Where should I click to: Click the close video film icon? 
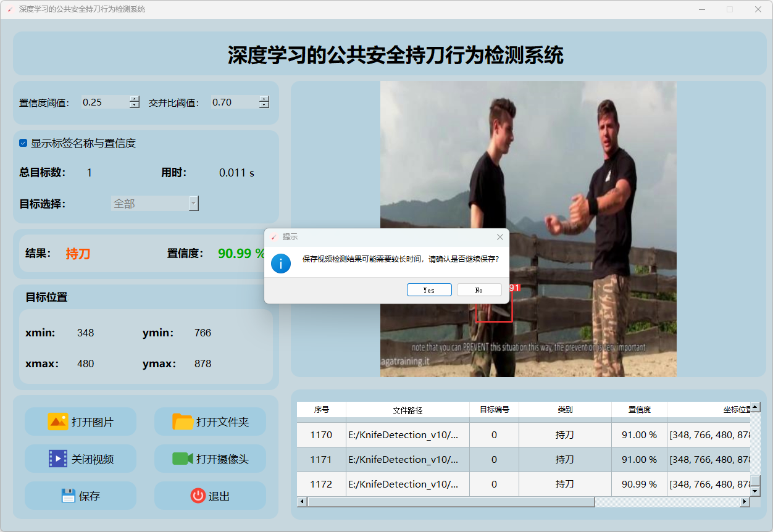58,459
